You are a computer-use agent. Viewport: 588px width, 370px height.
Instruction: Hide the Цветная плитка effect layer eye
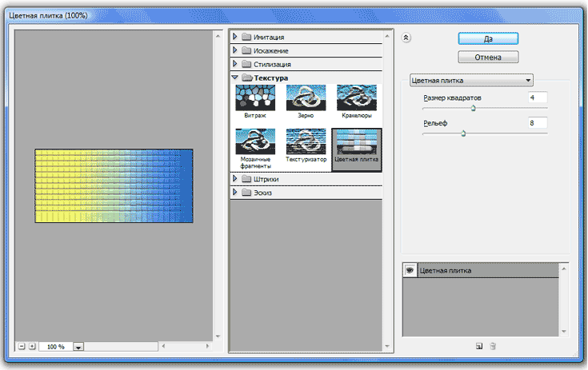point(410,271)
